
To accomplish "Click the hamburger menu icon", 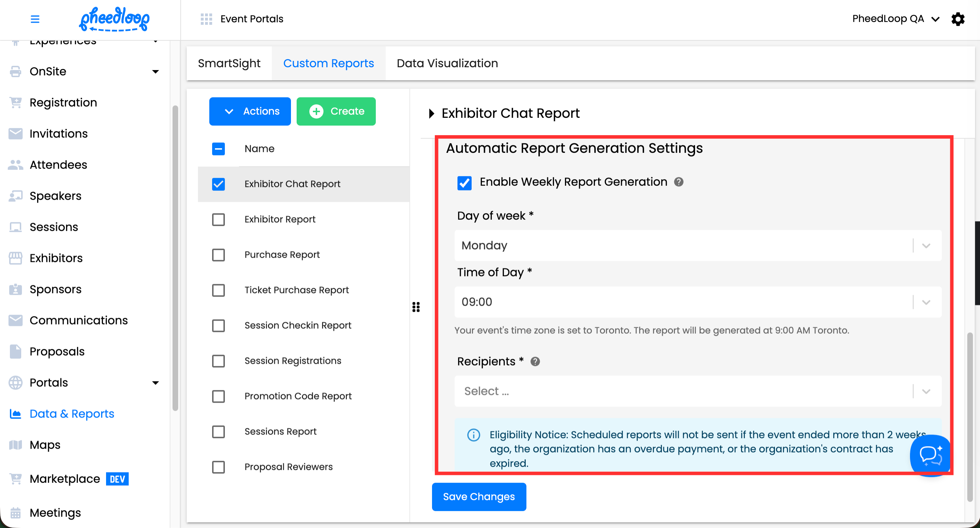I will [x=35, y=19].
